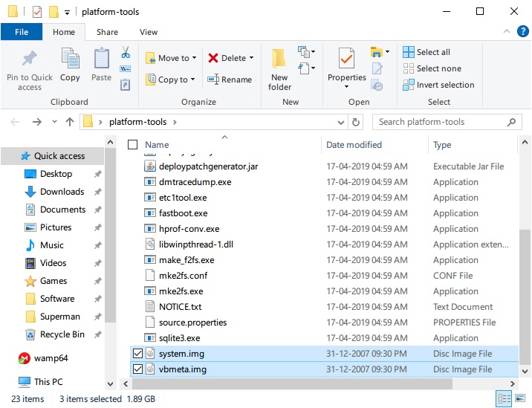
Task: Click the New folder icon
Action: click(279, 59)
